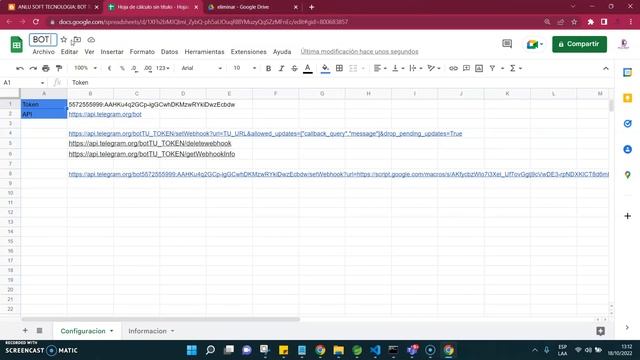
Task: Open the all sheets list icon
Action: coord(40,331)
